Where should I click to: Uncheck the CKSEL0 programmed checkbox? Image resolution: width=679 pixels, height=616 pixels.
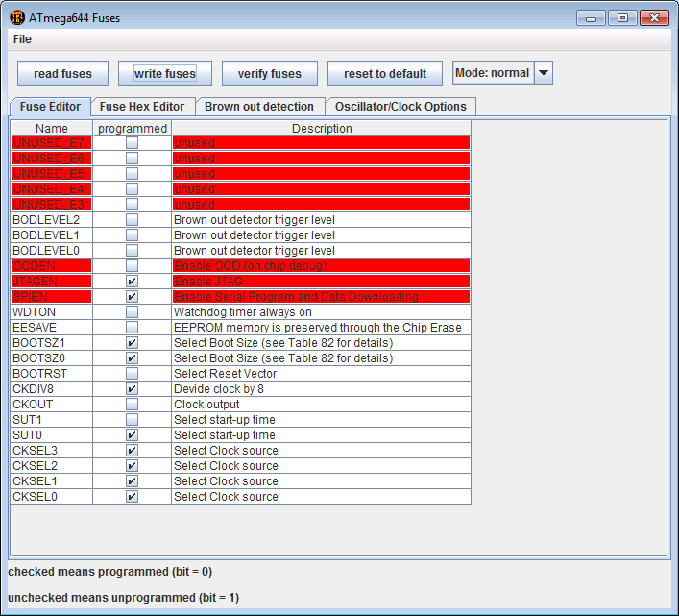pyautogui.click(x=133, y=497)
